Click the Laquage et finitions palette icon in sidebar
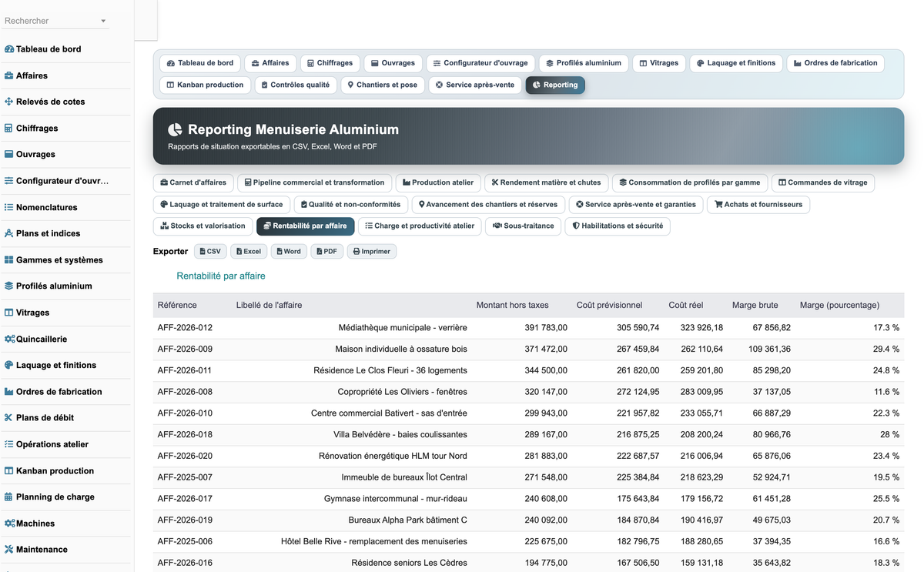 pos(9,365)
